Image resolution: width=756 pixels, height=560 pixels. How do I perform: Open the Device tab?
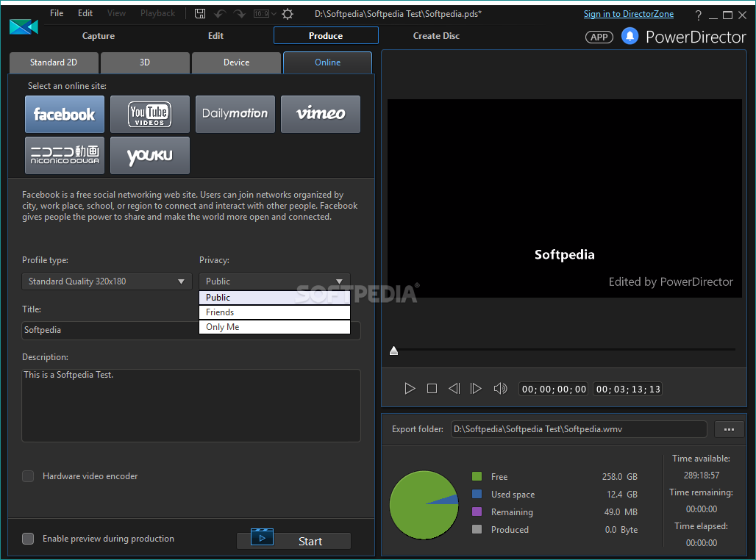point(236,62)
